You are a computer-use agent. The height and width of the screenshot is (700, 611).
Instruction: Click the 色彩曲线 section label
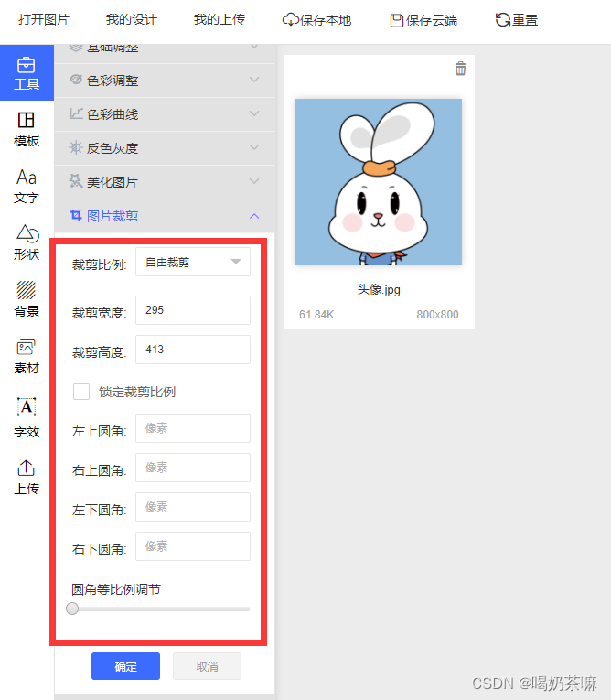click(x=113, y=114)
